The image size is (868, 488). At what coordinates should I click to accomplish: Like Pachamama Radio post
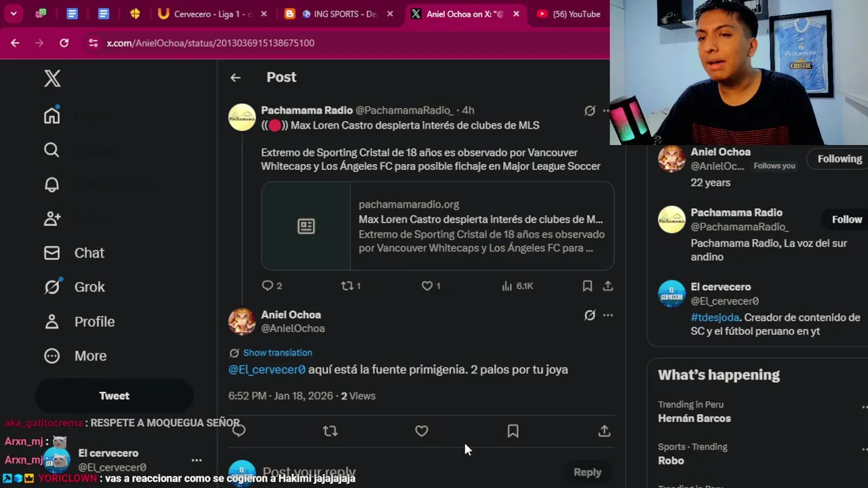tap(431, 286)
